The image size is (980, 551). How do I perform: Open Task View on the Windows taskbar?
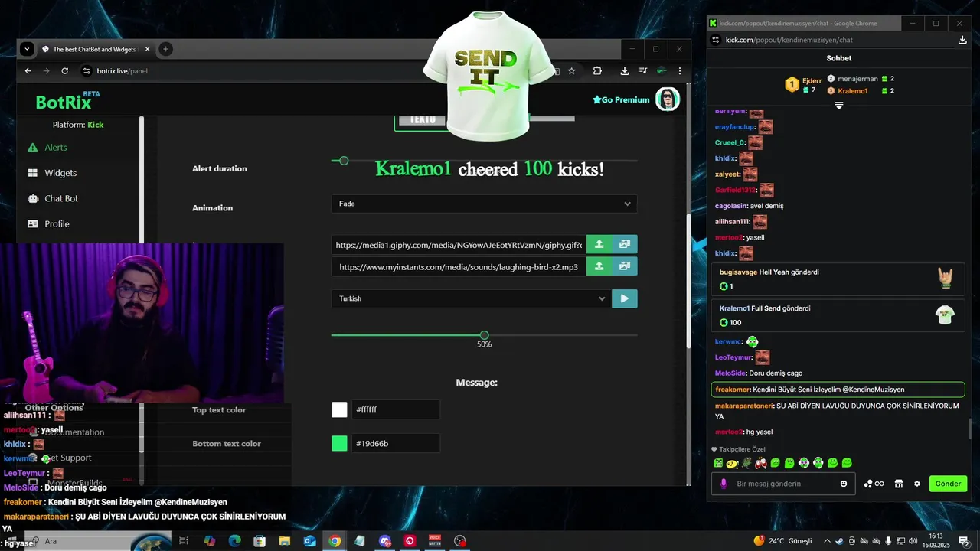click(x=184, y=541)
